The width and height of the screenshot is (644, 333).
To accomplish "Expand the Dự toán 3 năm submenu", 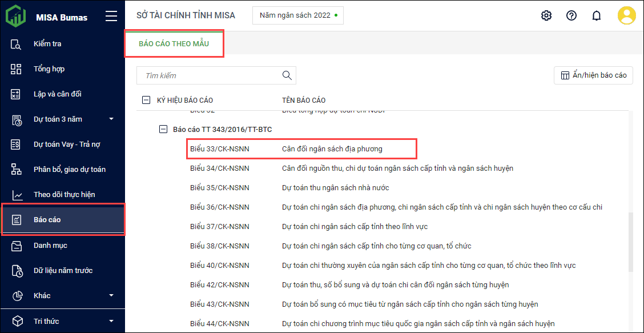I will (x=111, y=119).
